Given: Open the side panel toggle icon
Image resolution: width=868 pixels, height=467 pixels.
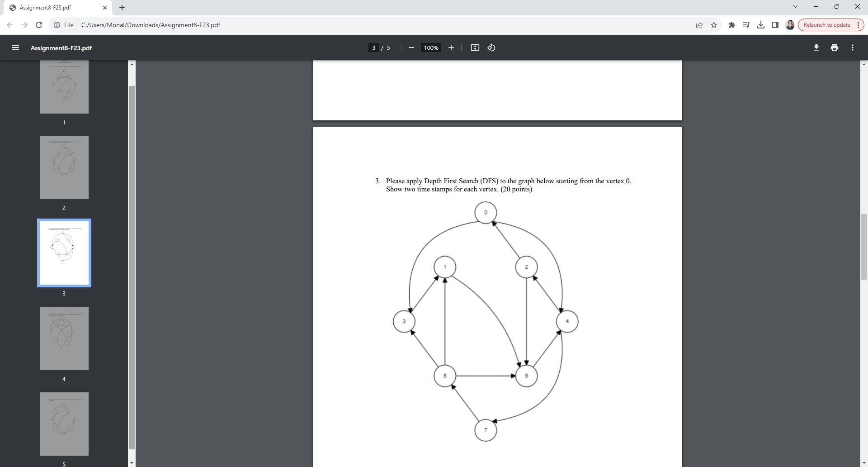Looking at the screenshot, I should [x=775, y=25].
